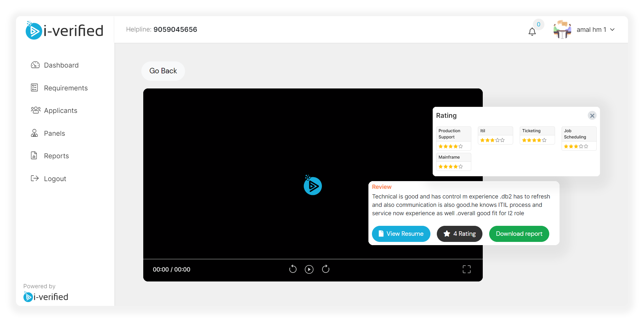Navigate to Panels in the sidebar
Screen dimensions: 644x322
point(54,133)
